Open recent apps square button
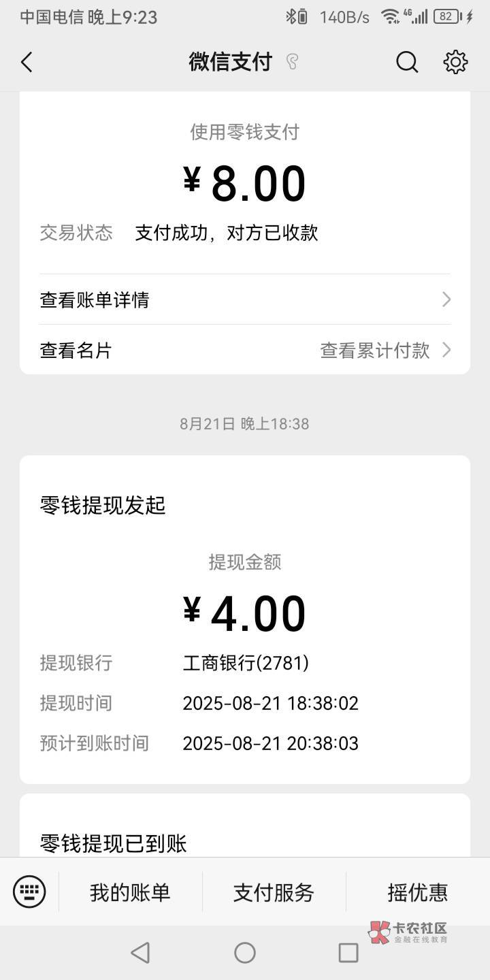Viewport: 490px width, 980px height. pyautogui.click(x=348, y=953)
